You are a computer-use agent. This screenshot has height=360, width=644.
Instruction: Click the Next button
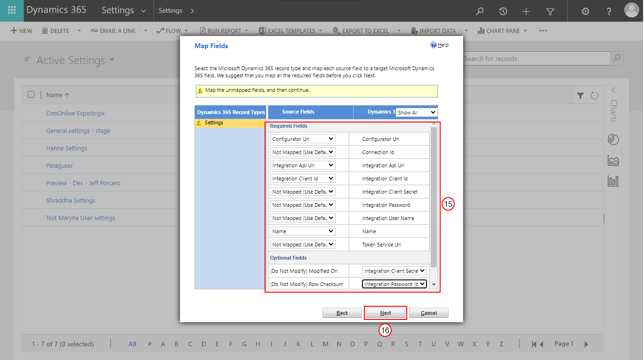[x=386, y=313]
